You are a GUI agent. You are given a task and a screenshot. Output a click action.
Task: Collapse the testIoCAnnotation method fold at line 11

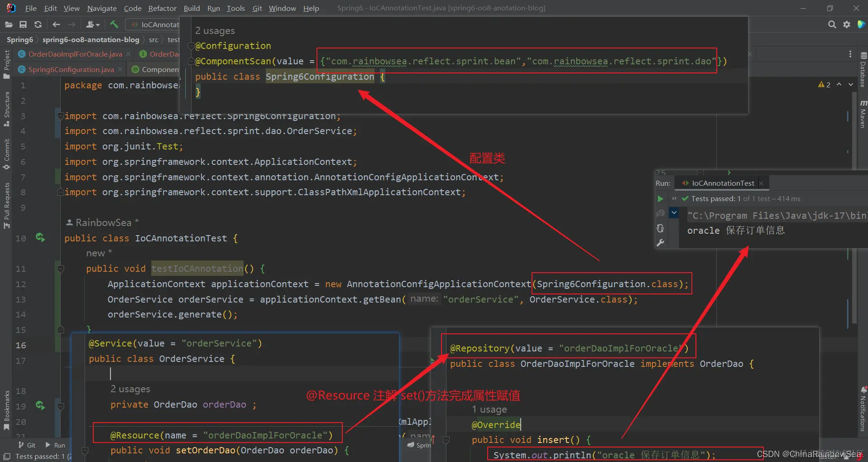point(60,269)
